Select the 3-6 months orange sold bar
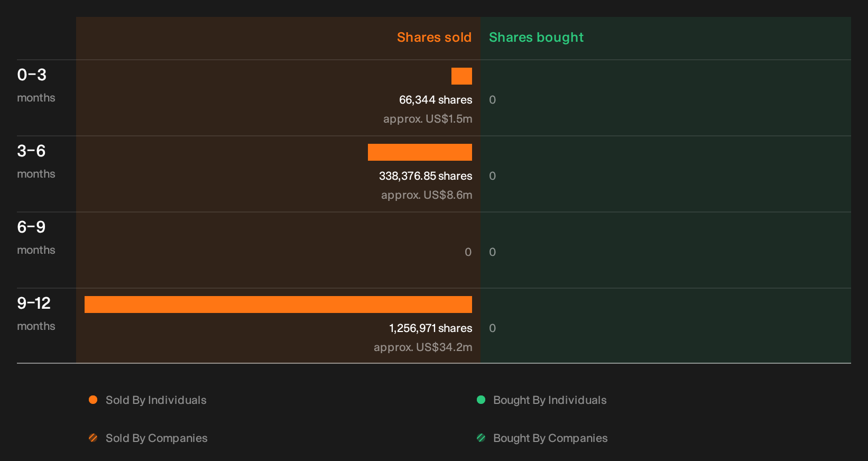Screen dimensions: 868x461 tap(420, 152)
